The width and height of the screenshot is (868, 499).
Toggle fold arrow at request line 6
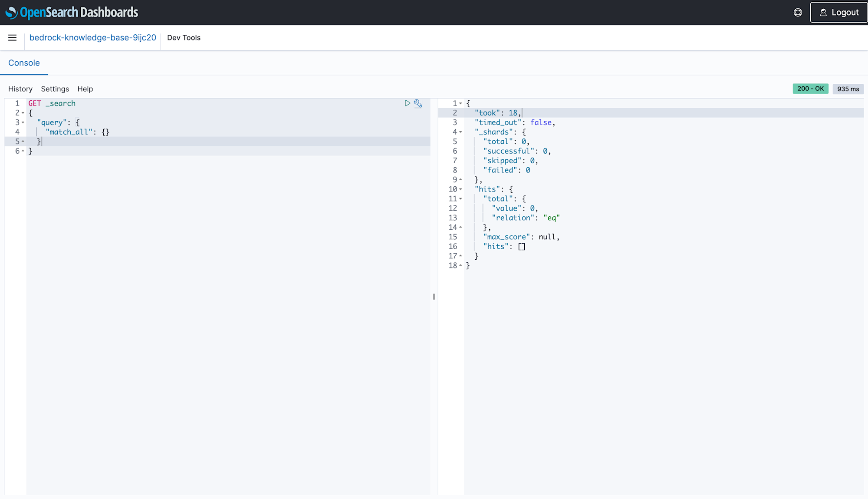tap(23, 151)
